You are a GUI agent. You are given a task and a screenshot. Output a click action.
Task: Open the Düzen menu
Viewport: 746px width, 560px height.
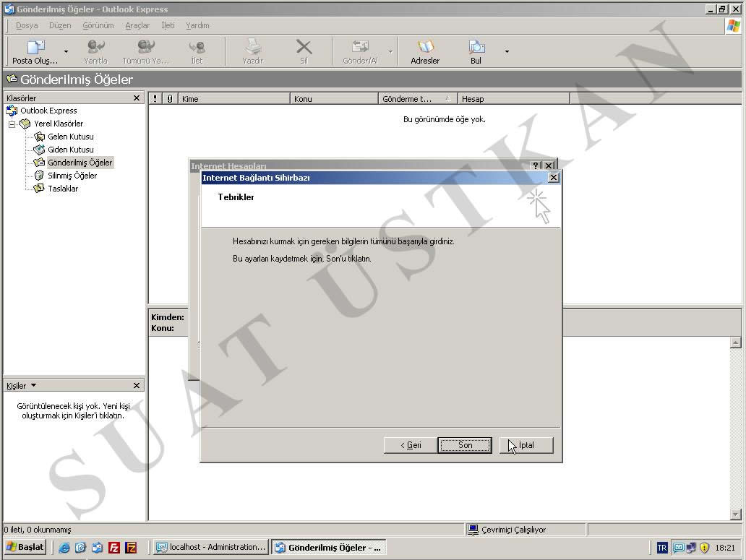pos(60,26)
